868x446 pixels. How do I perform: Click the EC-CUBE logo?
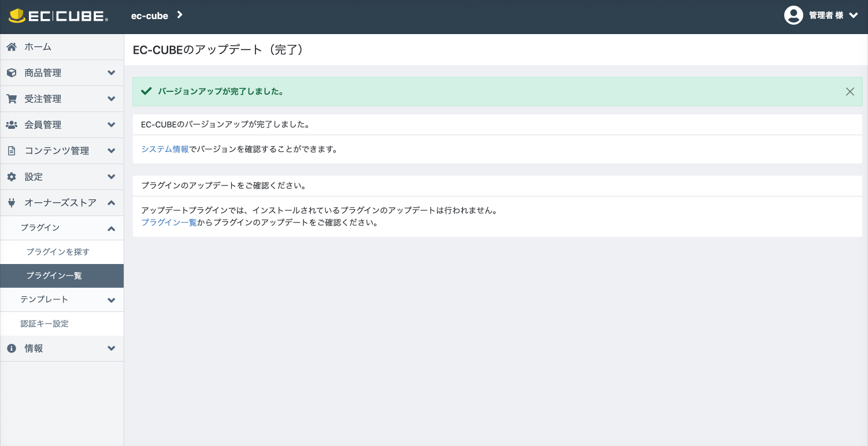pos(58,16)
